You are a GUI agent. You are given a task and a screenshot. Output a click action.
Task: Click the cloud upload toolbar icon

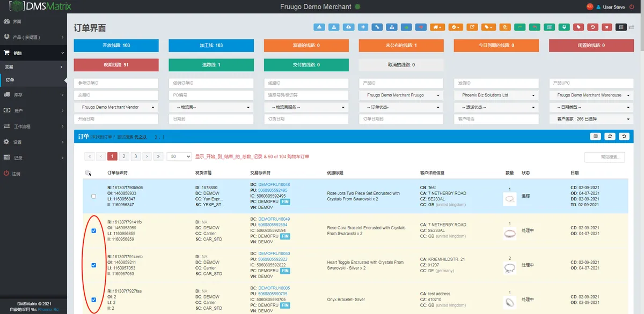tap(349, 27)
